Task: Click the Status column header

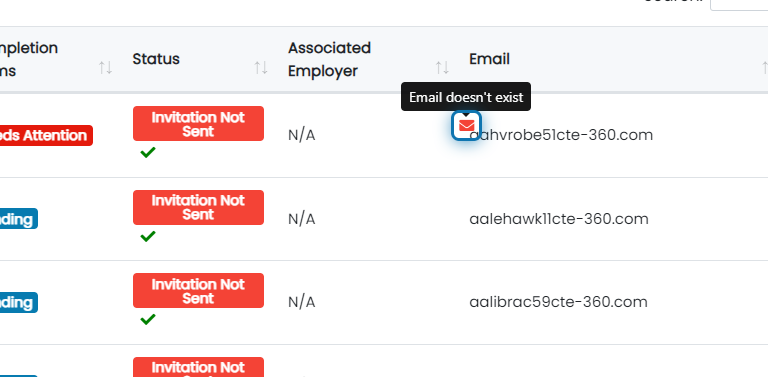Action: click(x=156, y=59)
